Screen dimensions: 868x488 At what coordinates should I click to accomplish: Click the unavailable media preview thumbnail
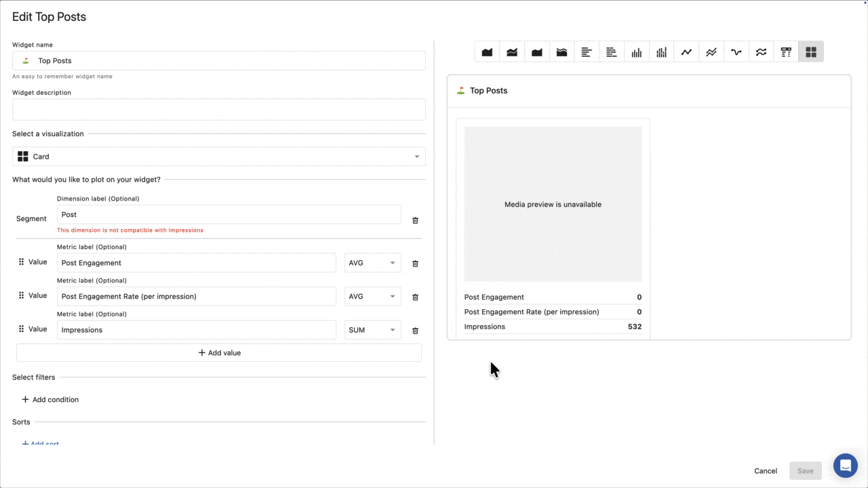[553, 204]
